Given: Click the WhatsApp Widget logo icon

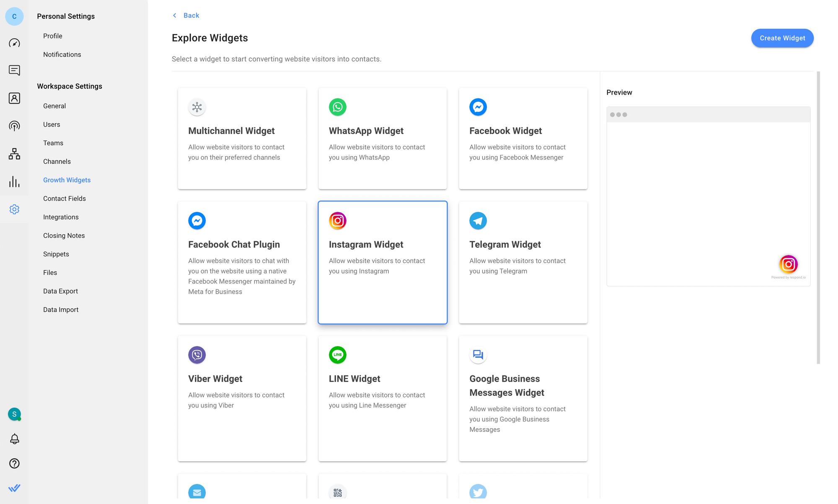Looking at the screenshot, I should point(338,107).
